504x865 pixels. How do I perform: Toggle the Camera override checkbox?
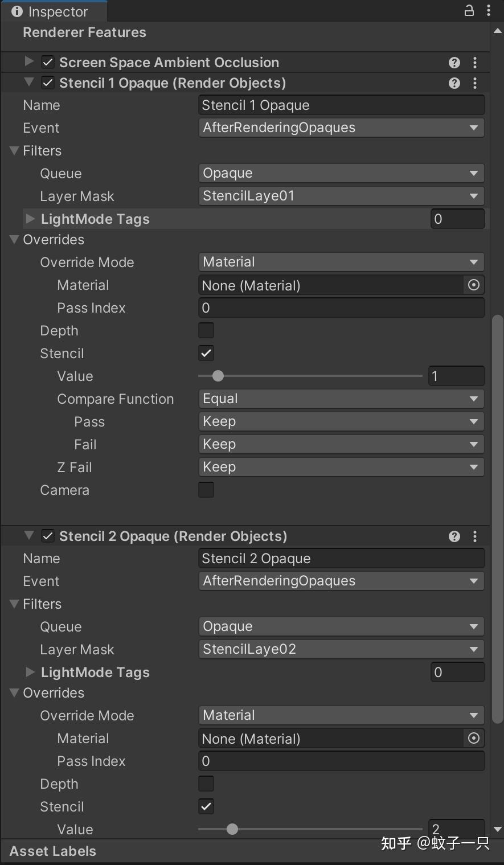(206, 490)
